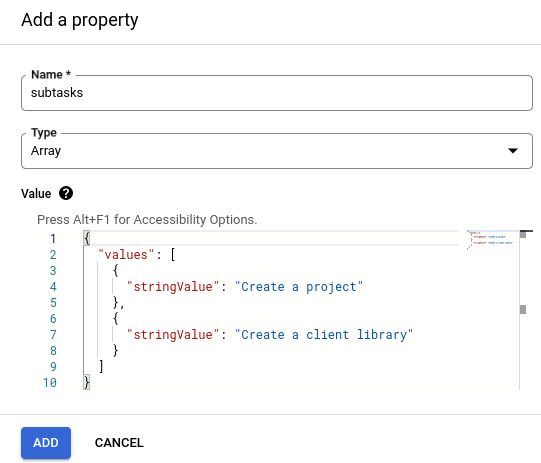Click the CANCEL button
The image size is (541, 463).
pos(119,443)
